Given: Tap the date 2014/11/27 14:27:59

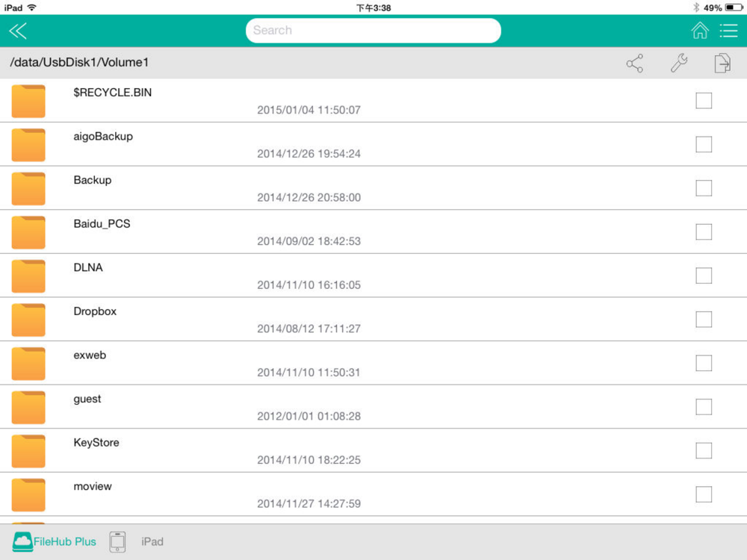Looking at the screenshot, I should 309,504.
